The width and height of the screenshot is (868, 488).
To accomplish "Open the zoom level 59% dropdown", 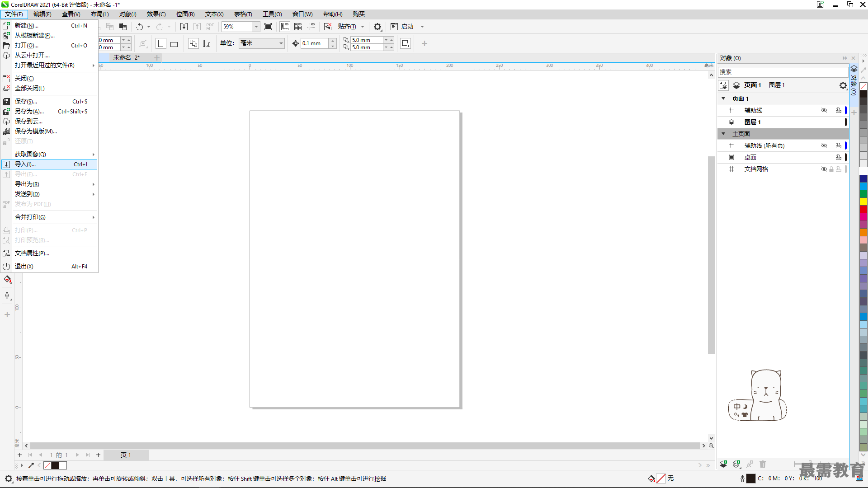I will click(x=256, y=27).
